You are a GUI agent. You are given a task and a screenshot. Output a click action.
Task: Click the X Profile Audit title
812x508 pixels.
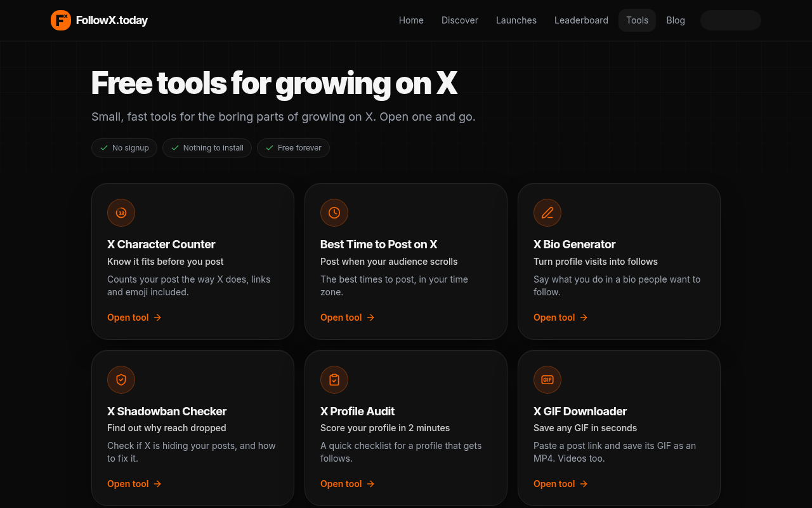[x=358, y=411]
